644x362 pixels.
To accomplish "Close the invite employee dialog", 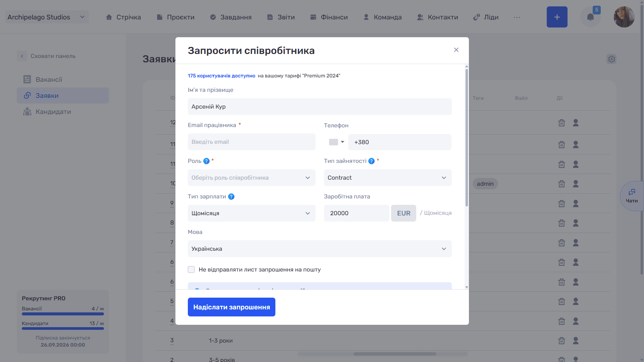I will click(x=456, y=50).
